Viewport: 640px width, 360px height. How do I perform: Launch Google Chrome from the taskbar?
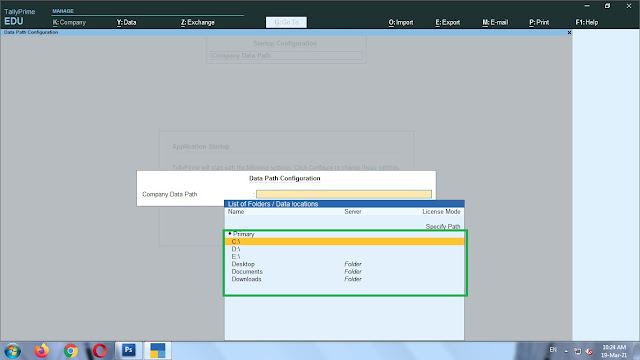71,351
